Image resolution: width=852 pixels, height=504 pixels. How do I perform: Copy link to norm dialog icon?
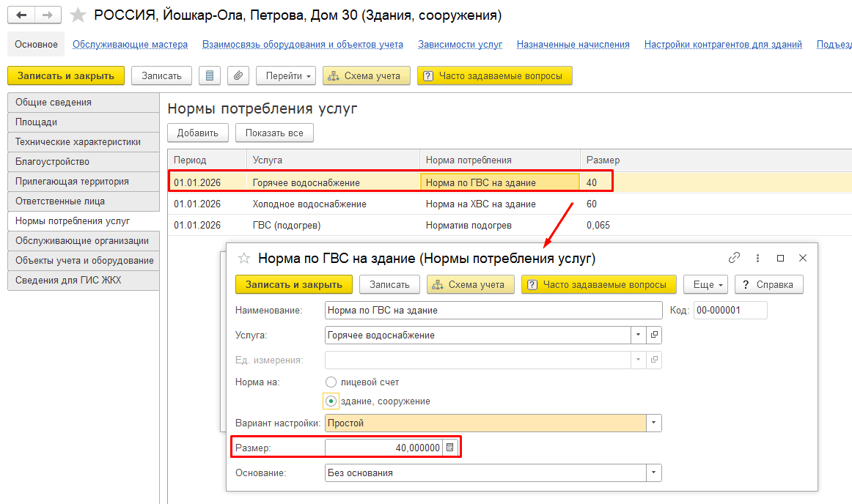pyautogui.click(x=734, y=258)
